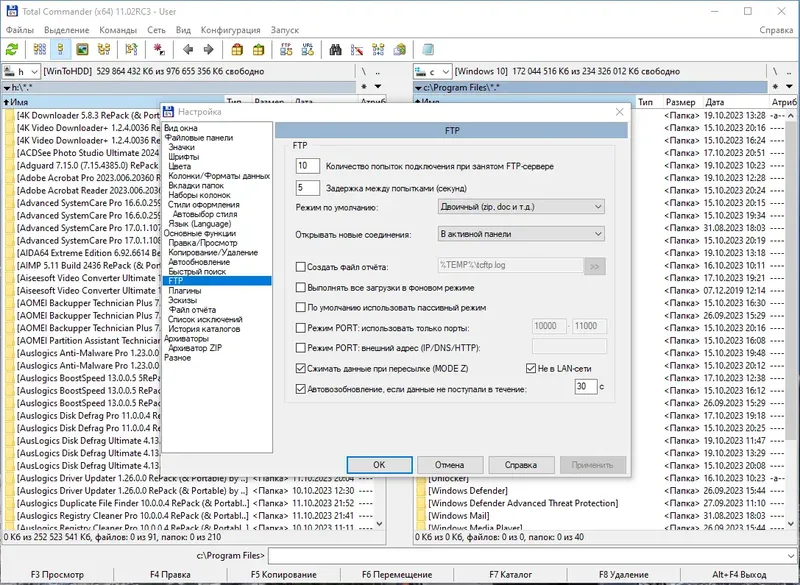Uncheck 'Автовозобновление' checkbox
This screenshot has width=800, height=585.
click(x=301, y=389)
